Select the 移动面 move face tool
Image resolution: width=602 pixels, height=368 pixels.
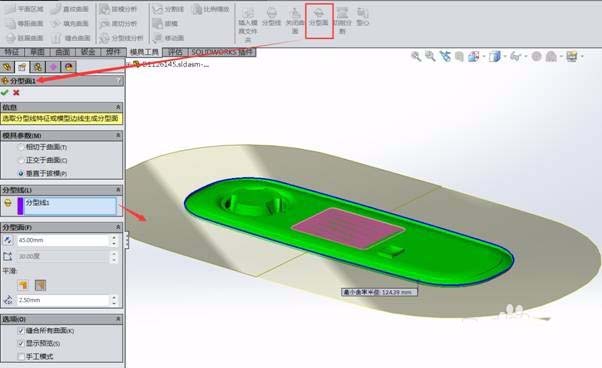click(x=168, y=38)
